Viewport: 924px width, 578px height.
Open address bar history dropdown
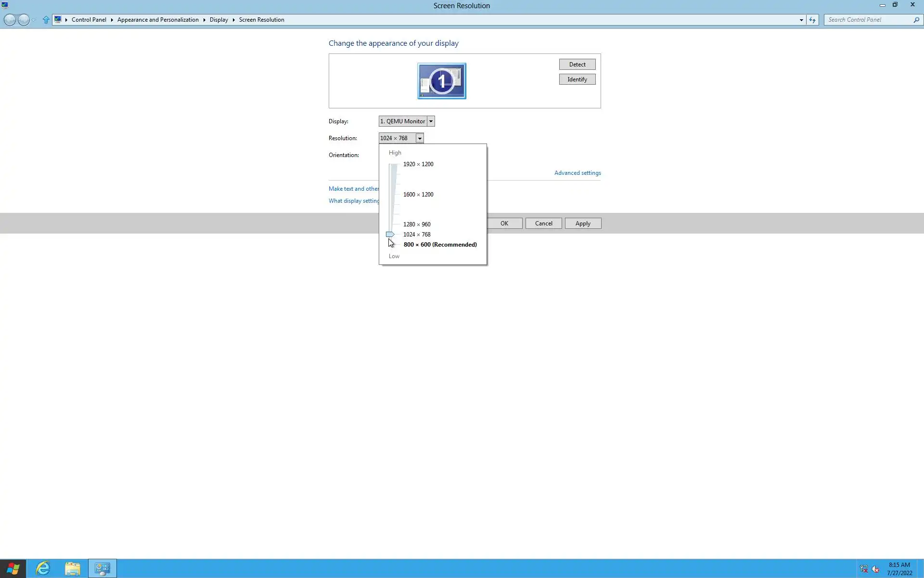(801, 20)
